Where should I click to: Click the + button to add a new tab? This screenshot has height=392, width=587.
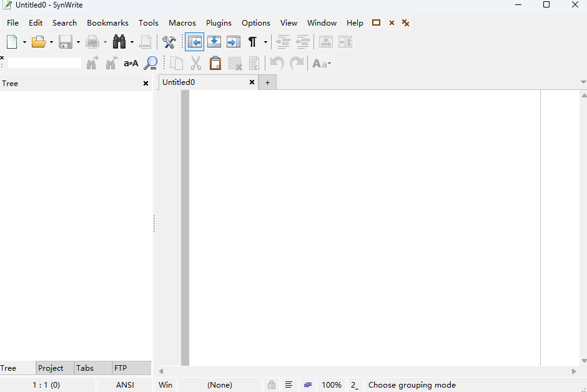pyautogui.click(x=267, y=82)
